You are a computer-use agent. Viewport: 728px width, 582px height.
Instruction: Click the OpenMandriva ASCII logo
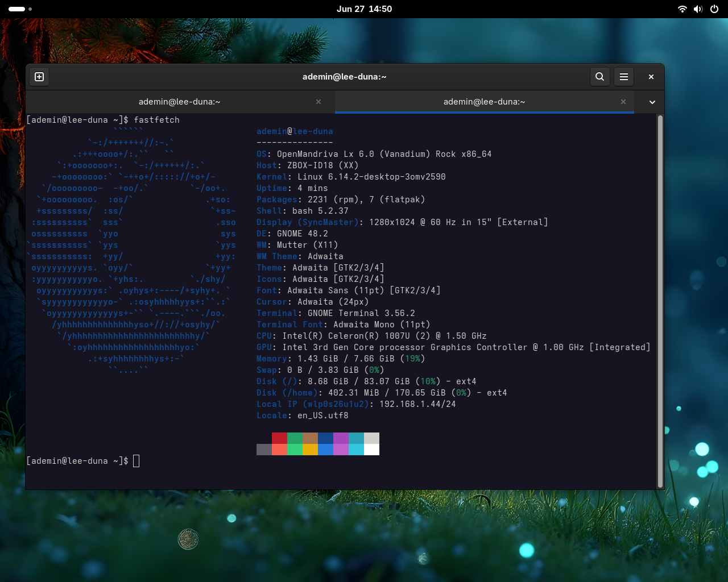pos(131,251)
